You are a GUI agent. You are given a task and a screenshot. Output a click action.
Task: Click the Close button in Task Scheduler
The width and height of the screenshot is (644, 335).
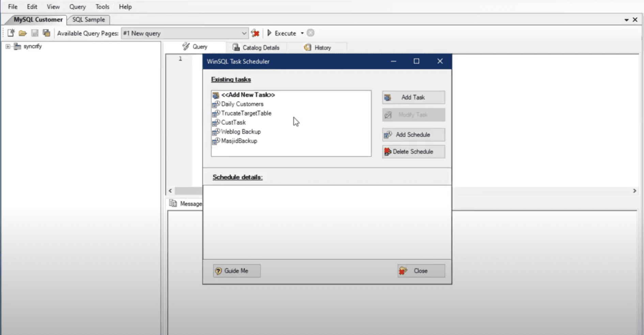[x=421, y=271]
